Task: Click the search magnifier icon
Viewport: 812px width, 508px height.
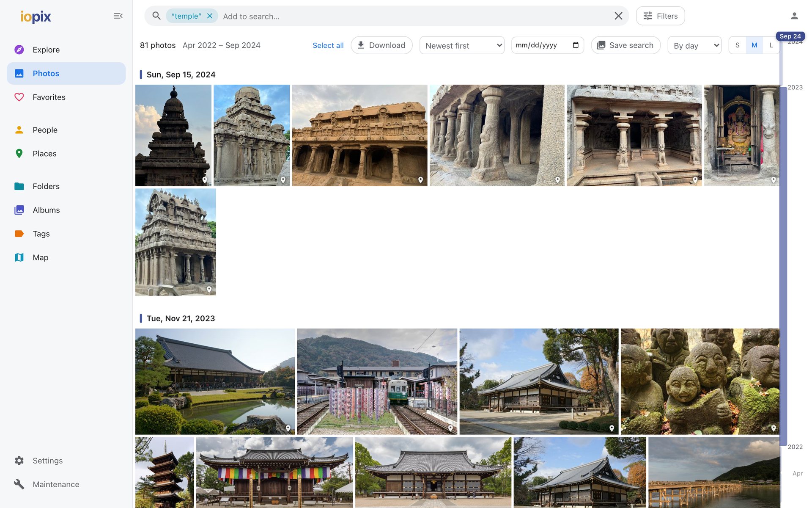Action: click(x=156, y=16)
